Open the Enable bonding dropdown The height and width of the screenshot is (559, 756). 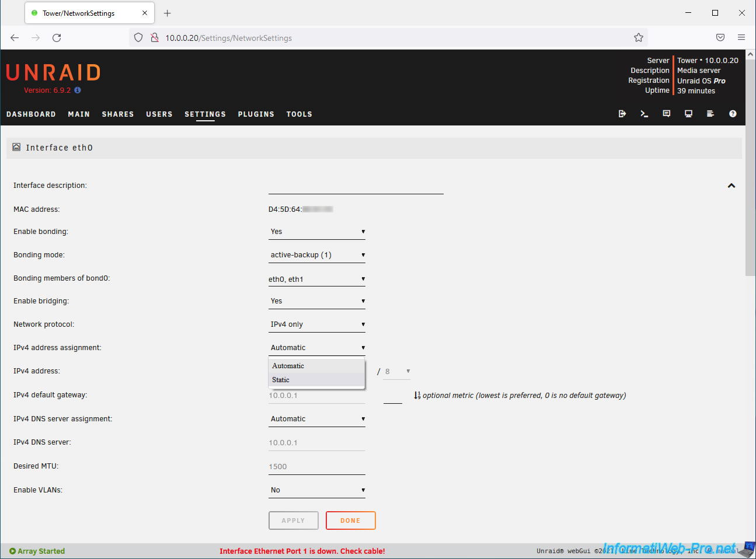tap(317, 232)
